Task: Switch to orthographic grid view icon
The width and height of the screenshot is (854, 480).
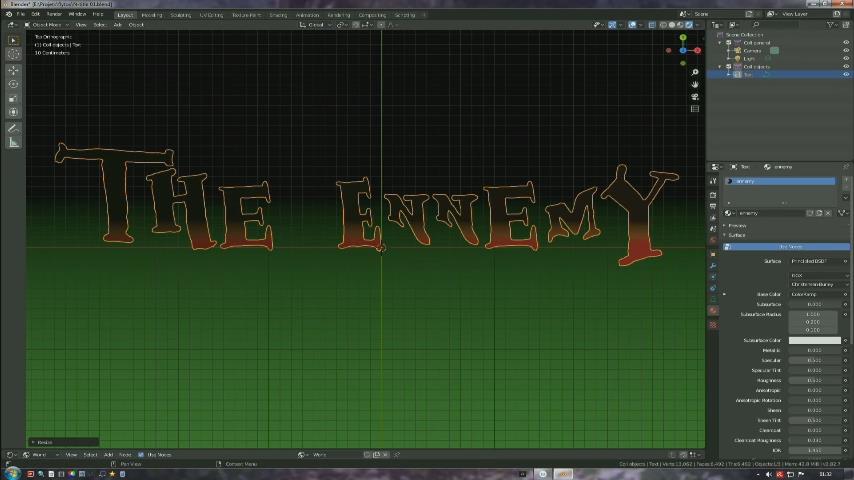Action: (695, 108)
